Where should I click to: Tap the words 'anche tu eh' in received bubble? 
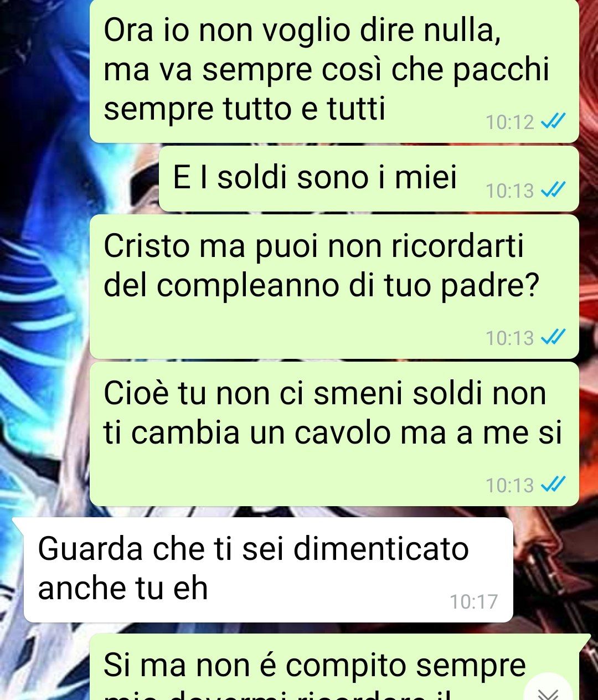tap(123, 588)
